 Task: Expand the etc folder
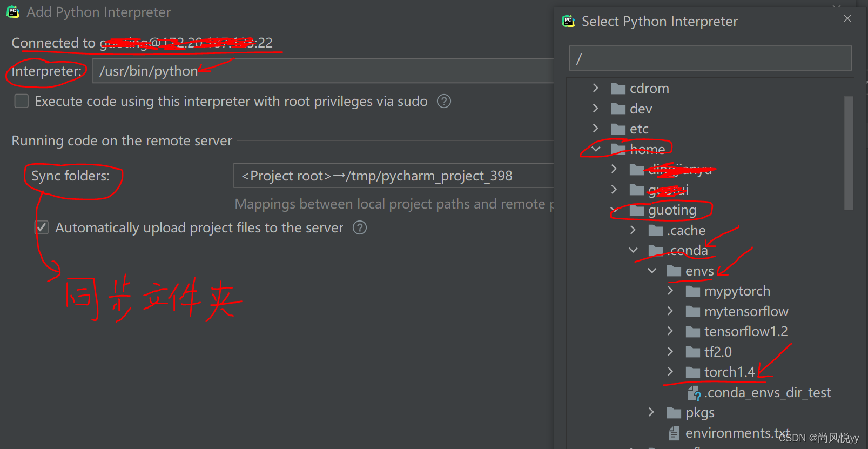pyautogui.click(x=595, y=128)
